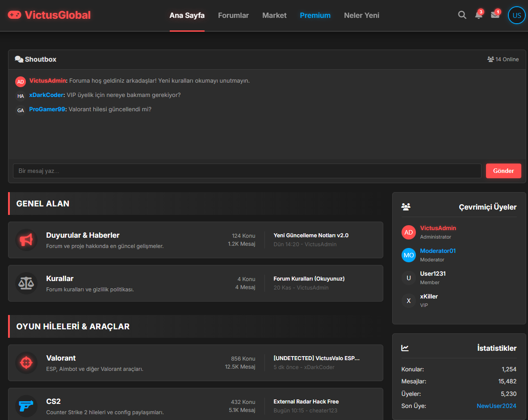Click the Çevrimiçi Üyeler group icon

coord(406,207)
